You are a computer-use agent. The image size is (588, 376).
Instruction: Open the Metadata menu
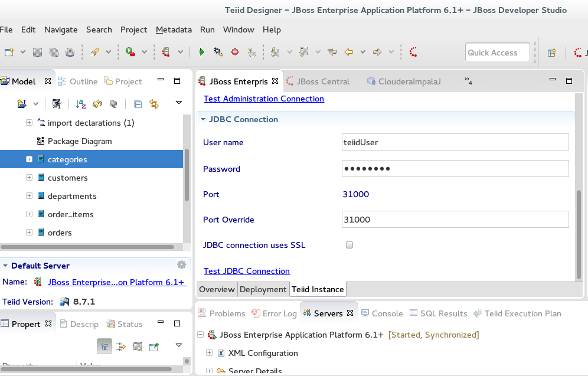pyautogui.click(x=174, y=30)
